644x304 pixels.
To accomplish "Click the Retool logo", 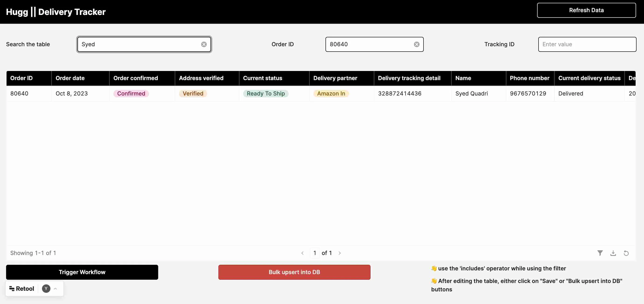I will tap(21, 289).
